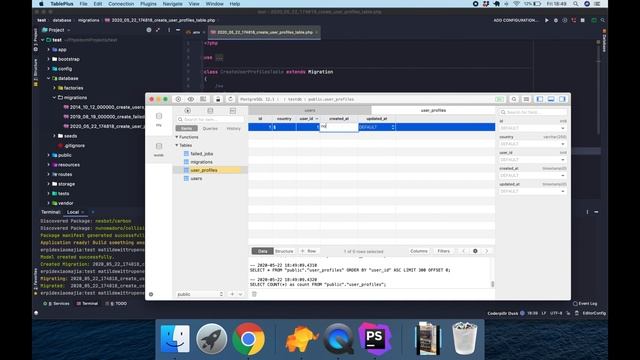This screenshot has width=640, height=360.
Task: Click Add Configuration in PhpStorm toolbar
Action: tap(516, 20)
